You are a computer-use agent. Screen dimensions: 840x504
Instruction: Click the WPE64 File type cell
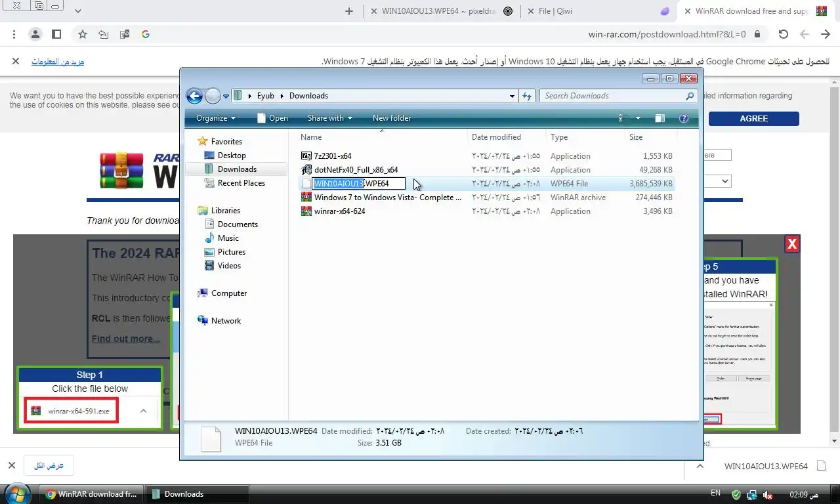pos(569,184)
